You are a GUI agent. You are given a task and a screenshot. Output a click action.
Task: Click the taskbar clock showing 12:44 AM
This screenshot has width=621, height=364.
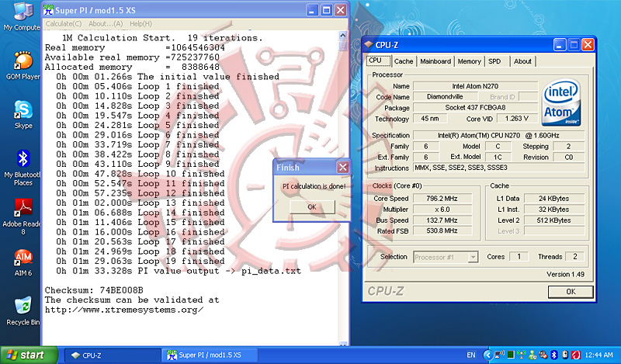pyautogui.click(x=598, y=355)
